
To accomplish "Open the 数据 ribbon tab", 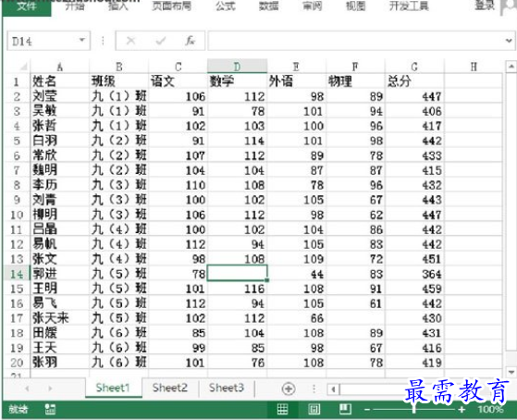I will click(269, 6).
